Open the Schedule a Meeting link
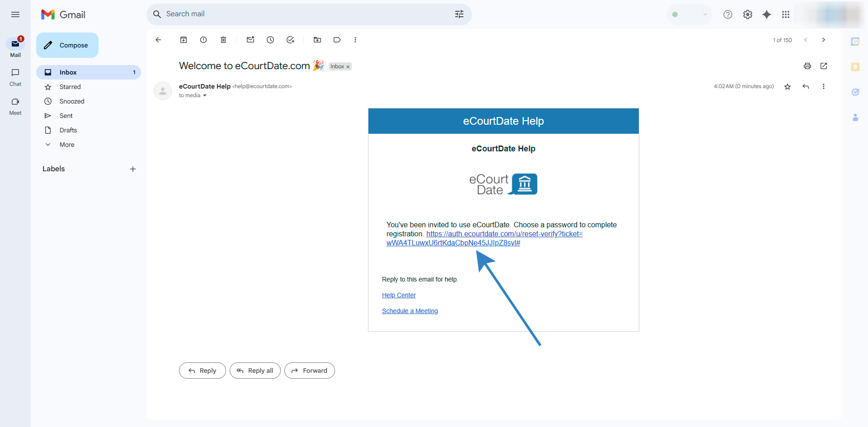The image size is (868, 427). [x=410, y=311]
